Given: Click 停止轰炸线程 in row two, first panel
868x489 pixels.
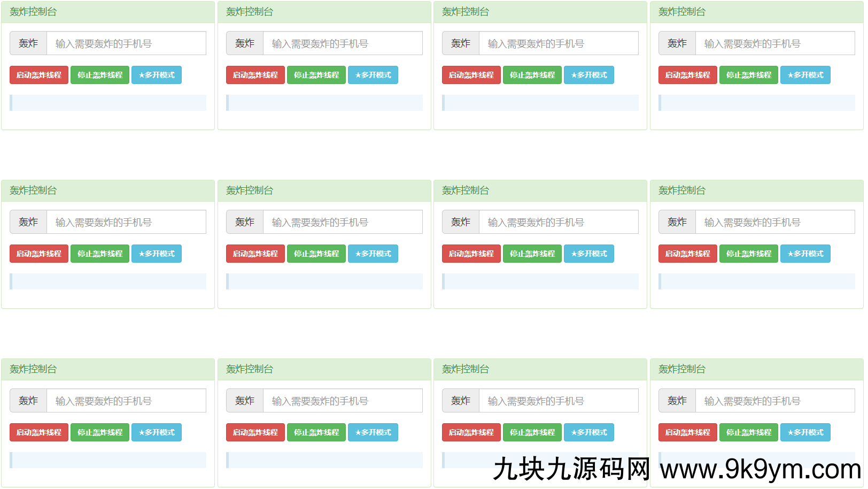Looking at the screenshot, I should (100, 254).
